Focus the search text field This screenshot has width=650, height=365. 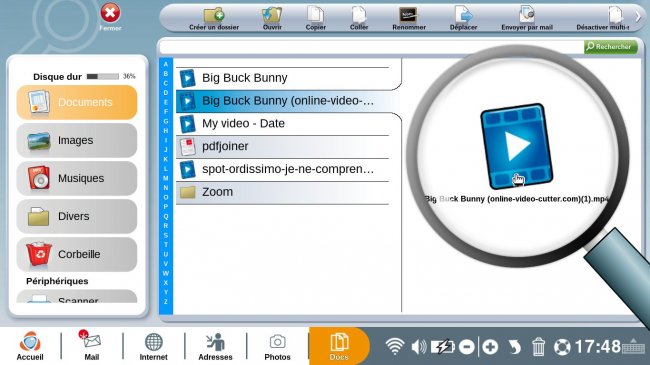point(371,47)
